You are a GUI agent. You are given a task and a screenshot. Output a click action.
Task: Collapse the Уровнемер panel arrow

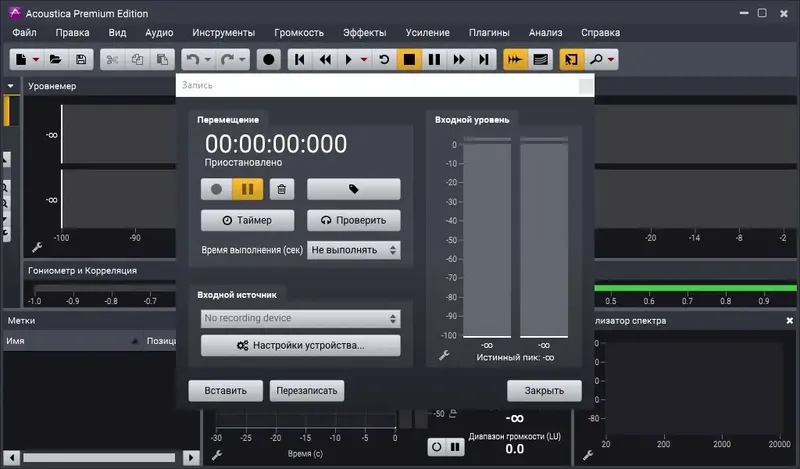[x=10, y=86]
